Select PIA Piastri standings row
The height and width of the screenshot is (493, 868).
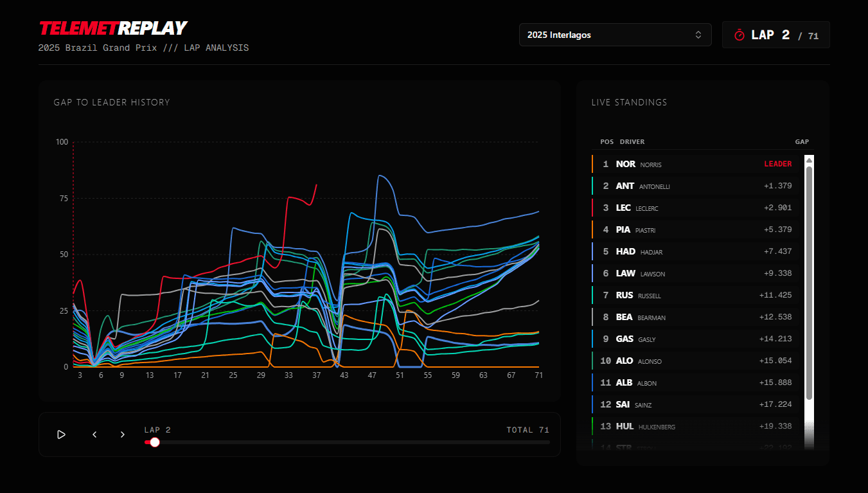click(695, 229)
